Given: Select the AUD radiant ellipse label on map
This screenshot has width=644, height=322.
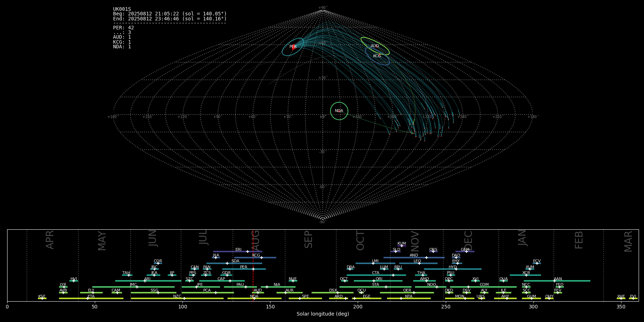Looking at the screenshot, I should 375,46.
